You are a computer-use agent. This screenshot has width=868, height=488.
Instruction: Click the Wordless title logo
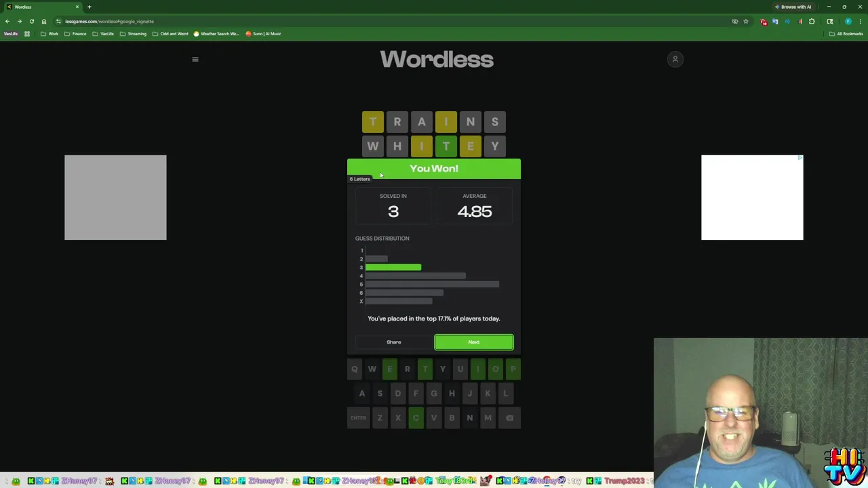tap(437, 60)
